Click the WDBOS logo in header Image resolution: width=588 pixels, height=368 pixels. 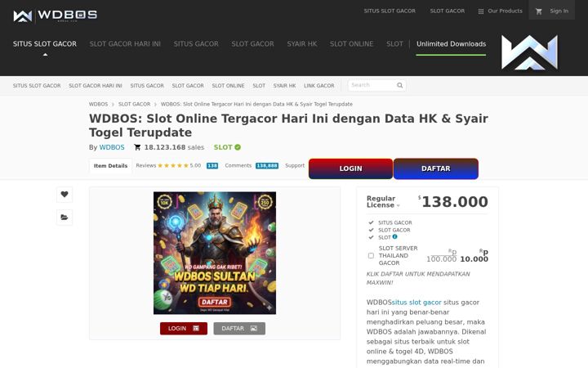56,16
